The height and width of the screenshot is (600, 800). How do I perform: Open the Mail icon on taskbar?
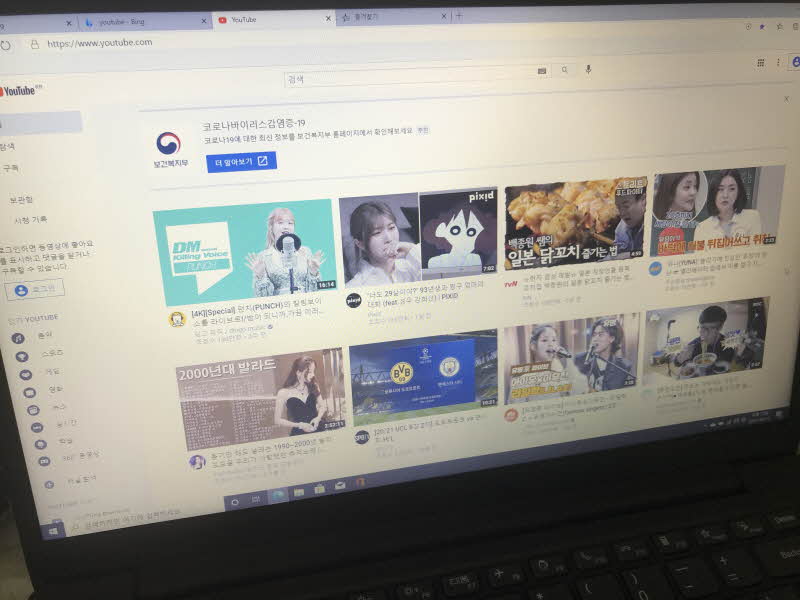[x=339, y=486]
